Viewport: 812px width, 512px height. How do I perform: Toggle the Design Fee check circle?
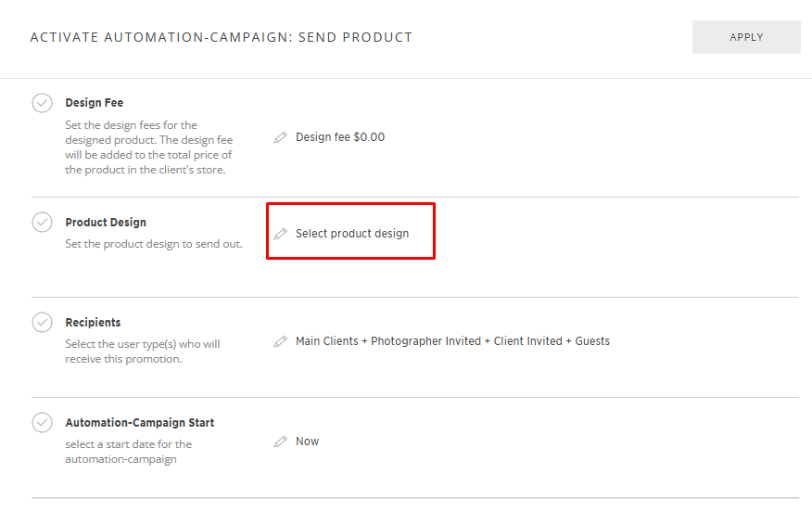(x=42, y=103)
